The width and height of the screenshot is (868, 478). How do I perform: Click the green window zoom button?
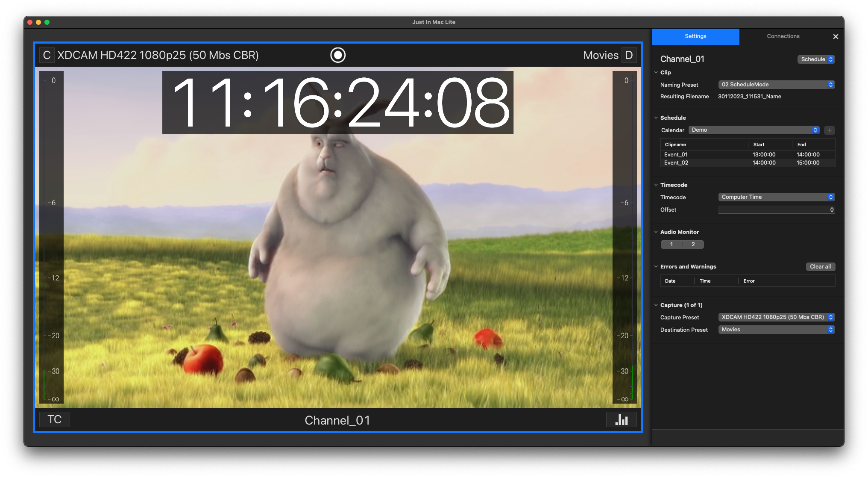pyautogui.click(x=47, y=22)
